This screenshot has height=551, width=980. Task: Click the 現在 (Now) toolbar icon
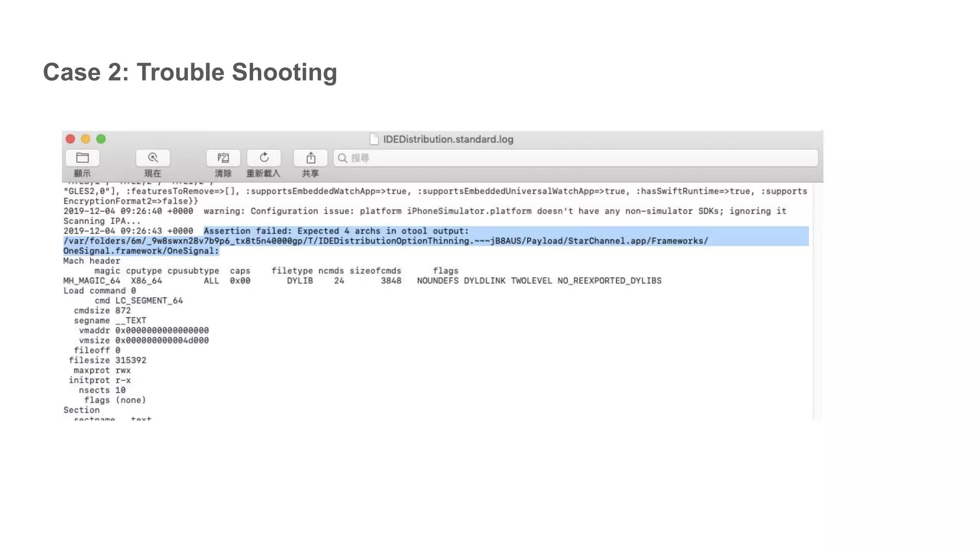(153, 158)
